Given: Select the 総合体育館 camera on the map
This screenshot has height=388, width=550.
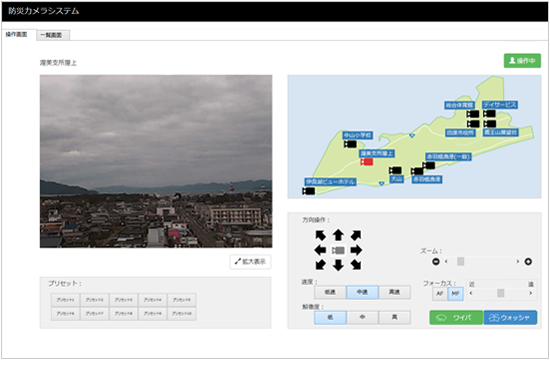Looking at the screenshot, I should coord(472,114).
